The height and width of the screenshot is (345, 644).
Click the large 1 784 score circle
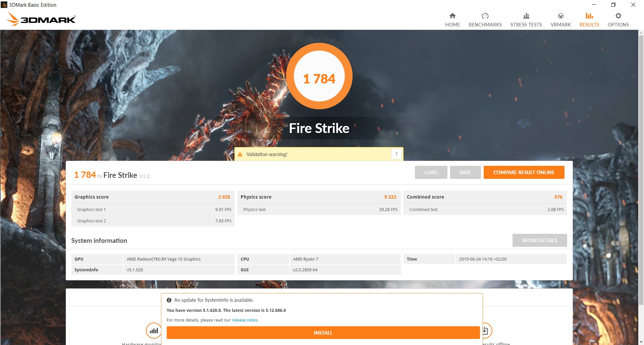[319, 76]
